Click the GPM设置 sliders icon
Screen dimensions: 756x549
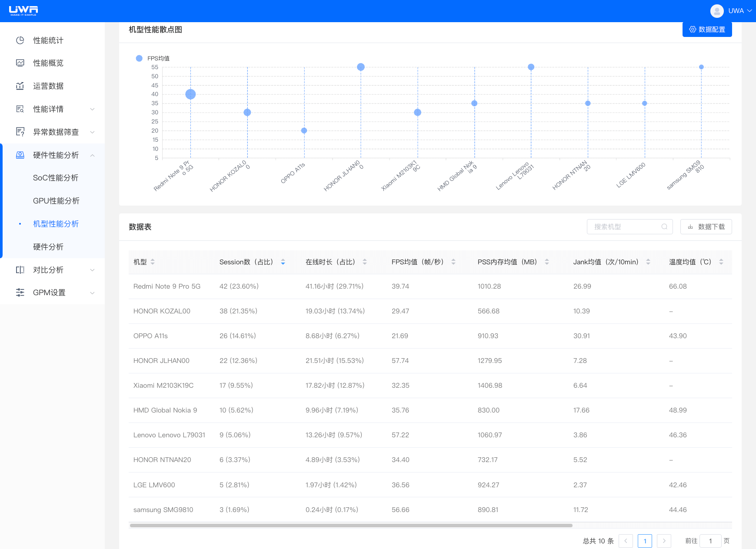tap(20, 293)
